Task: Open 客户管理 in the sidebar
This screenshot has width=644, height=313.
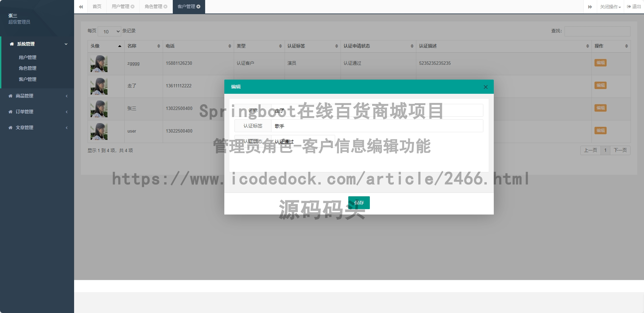Action: click(x=28, y=79)
